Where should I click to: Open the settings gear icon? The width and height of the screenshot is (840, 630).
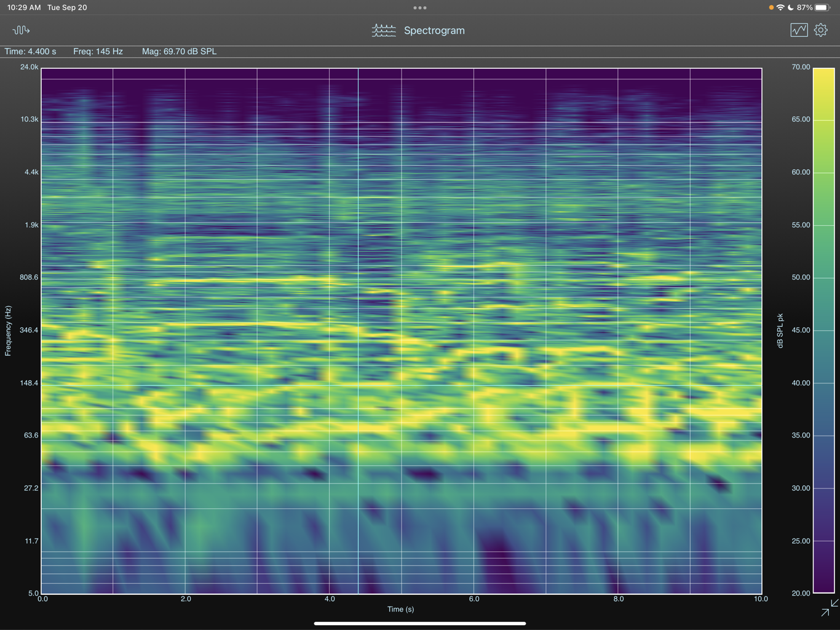821,30
